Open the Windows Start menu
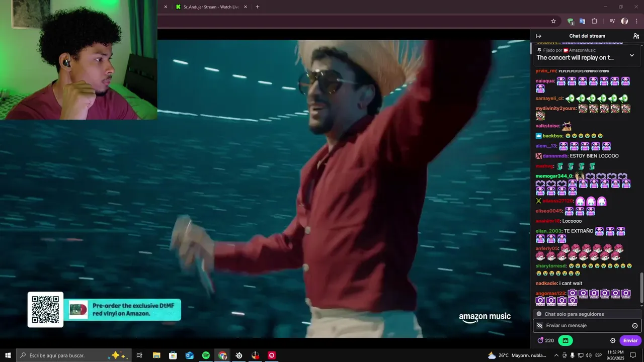The width and height of the screenshot is (644, 362). click(8, 355)
